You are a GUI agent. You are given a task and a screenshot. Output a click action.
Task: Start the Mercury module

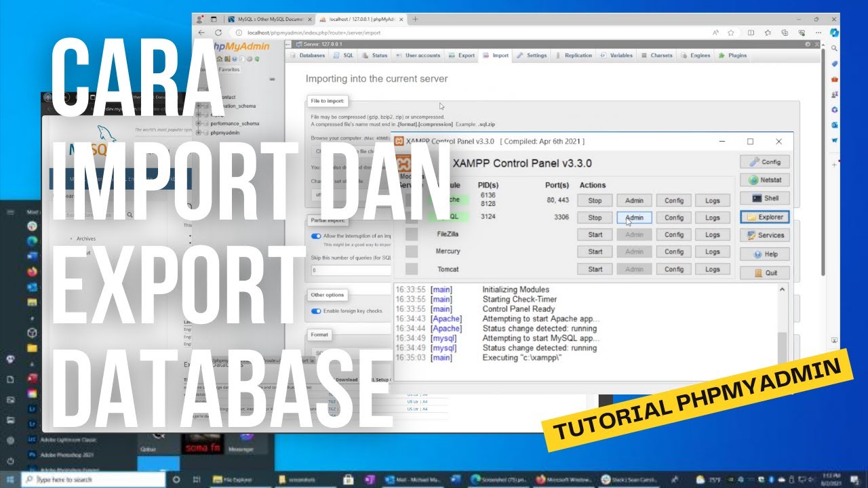pos(595,251)
